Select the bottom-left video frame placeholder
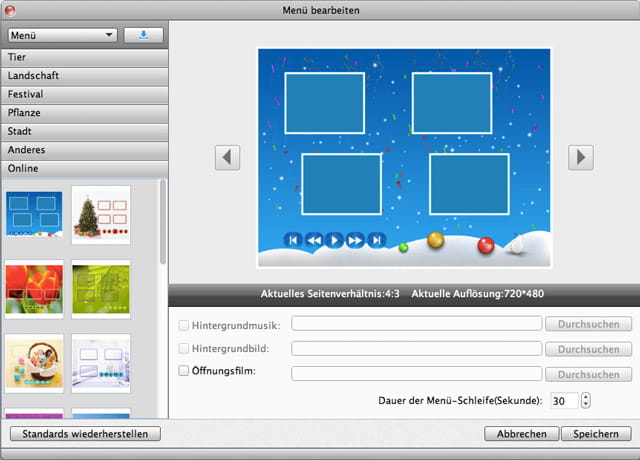This screenshot has width=640, height=460. pos(342,184)
